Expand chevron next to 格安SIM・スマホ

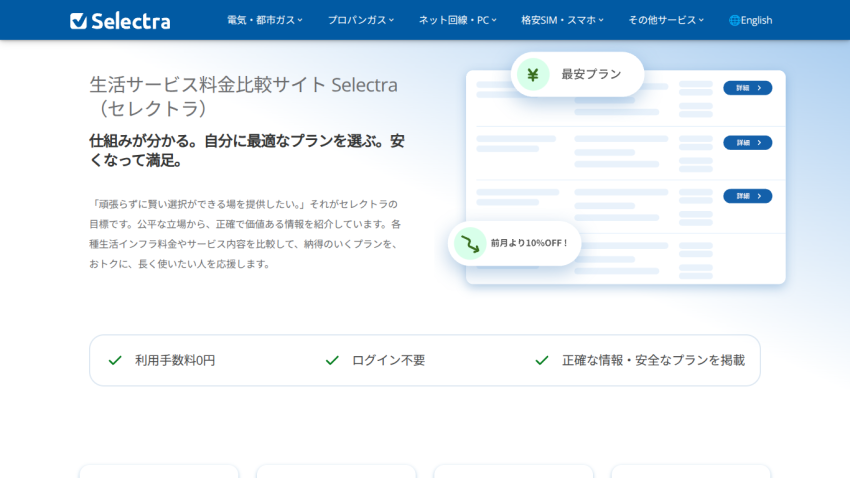click(x=601, y=20)
